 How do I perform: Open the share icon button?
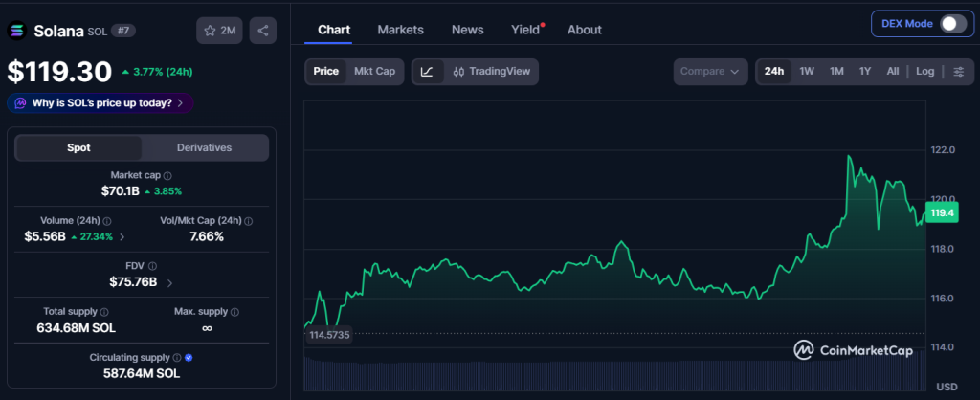(x=263, y=31)
